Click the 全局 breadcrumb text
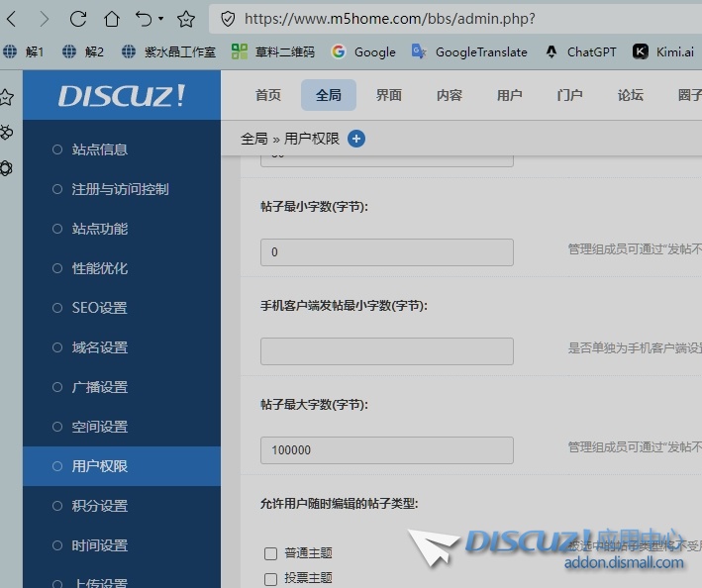 point(254,139)
